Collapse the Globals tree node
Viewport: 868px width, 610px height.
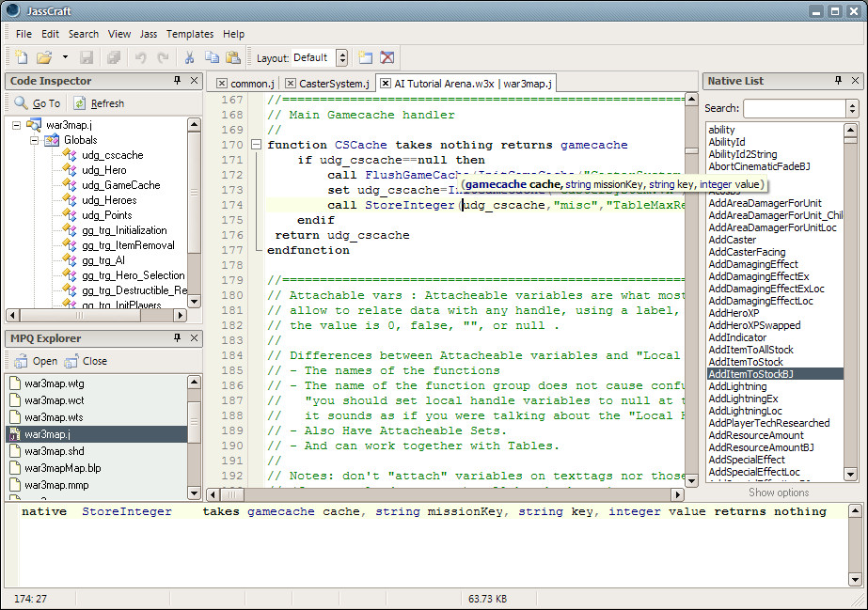pyautogui.click(x=34, y=140)
